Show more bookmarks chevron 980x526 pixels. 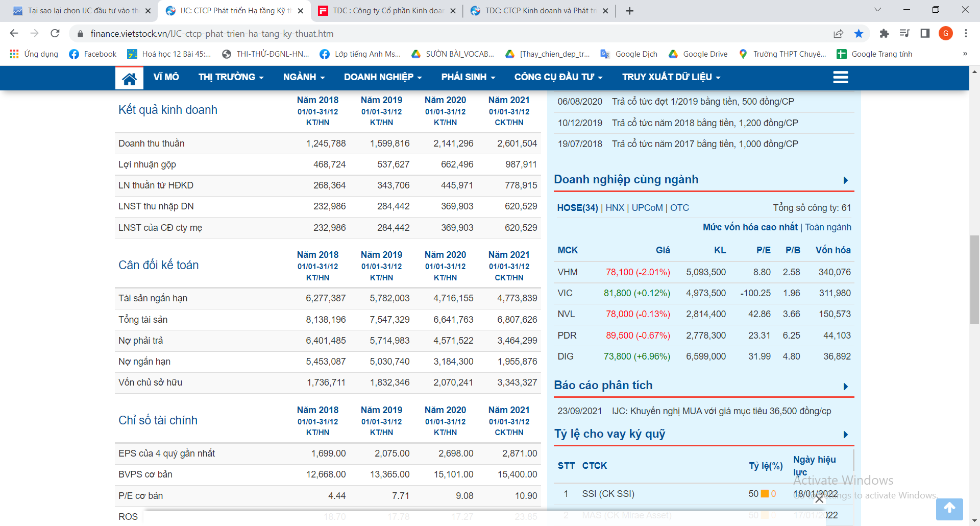pyautogui.click(x=965, y=54)
